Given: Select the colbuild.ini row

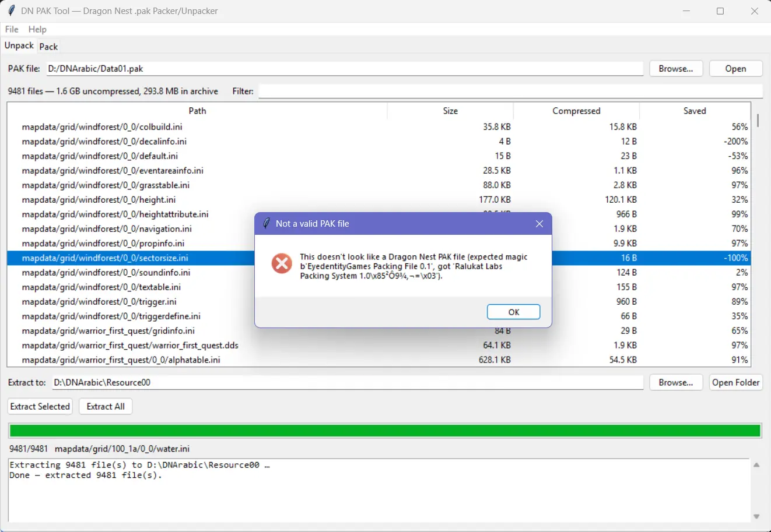Looking at the screenshot, I should (x=379, y=126).
